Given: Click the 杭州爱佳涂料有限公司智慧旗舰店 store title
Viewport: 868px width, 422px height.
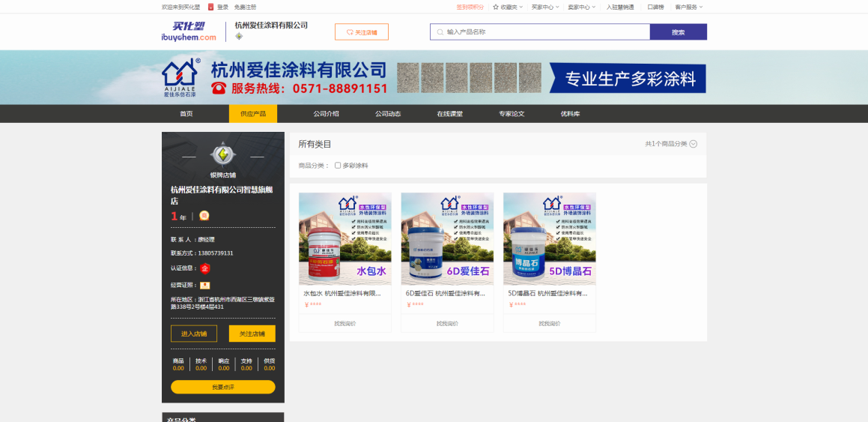Looking at the screenshot, I should tap(222, 196).
